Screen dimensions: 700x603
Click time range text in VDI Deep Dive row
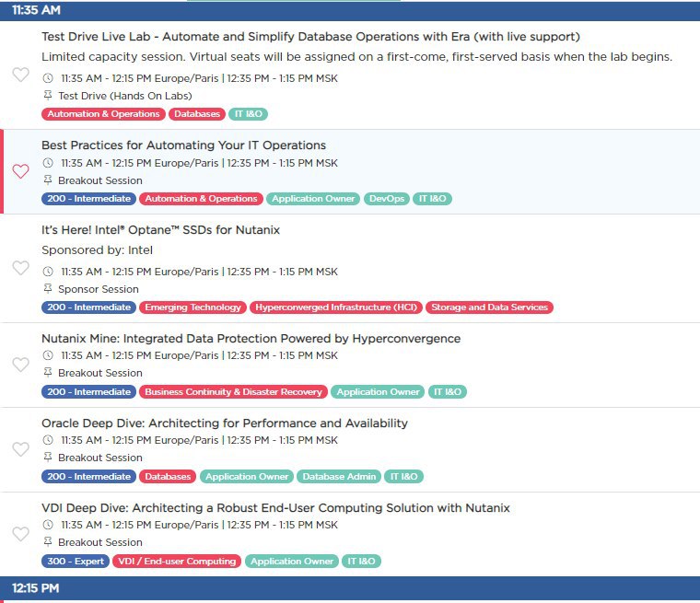pyautogui.click(x=199, y=525)
